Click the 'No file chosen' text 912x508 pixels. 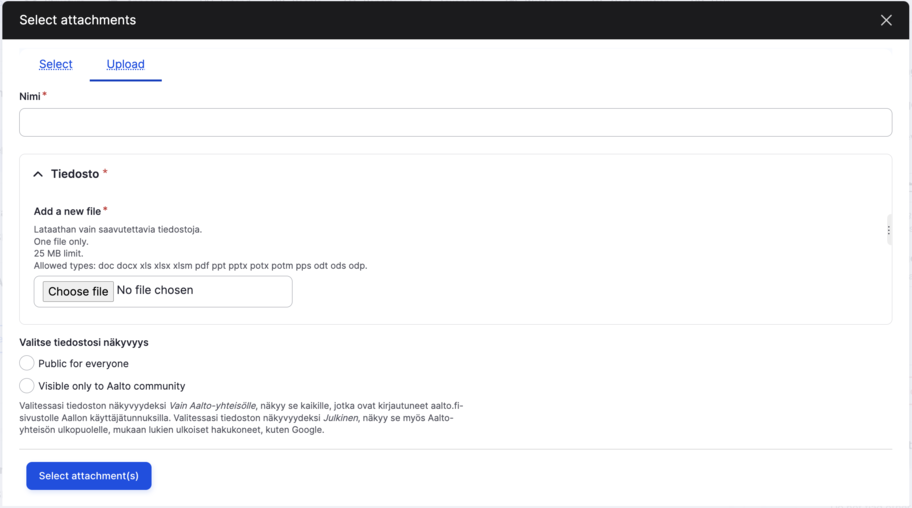[x=155, y=290]
